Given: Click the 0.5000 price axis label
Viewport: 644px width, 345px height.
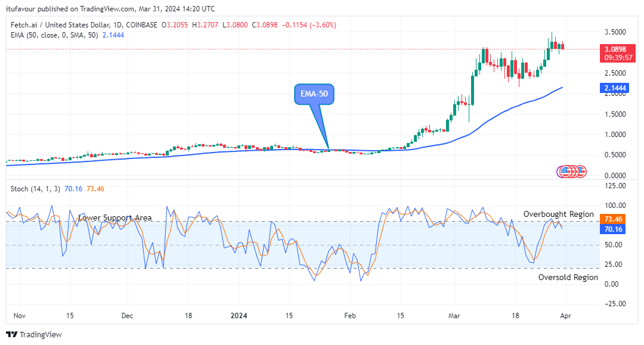Looking at the screenshot, I should click(615, 155).
